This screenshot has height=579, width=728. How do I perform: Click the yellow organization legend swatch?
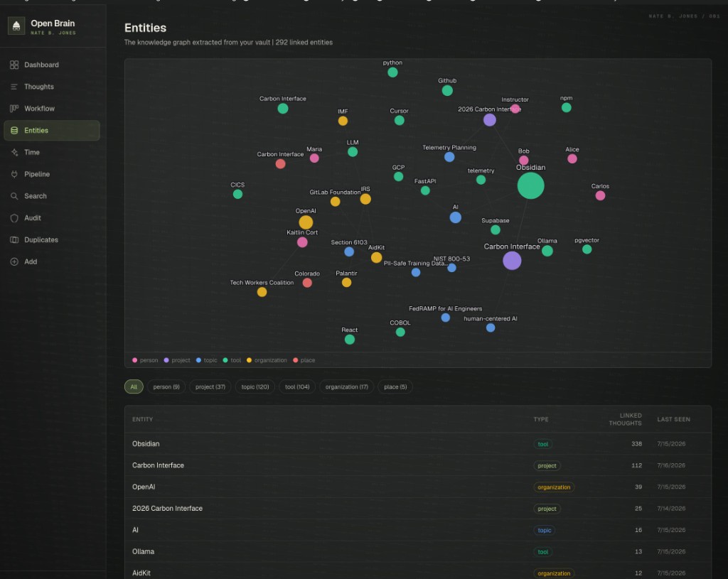click(x=249, y=360)
